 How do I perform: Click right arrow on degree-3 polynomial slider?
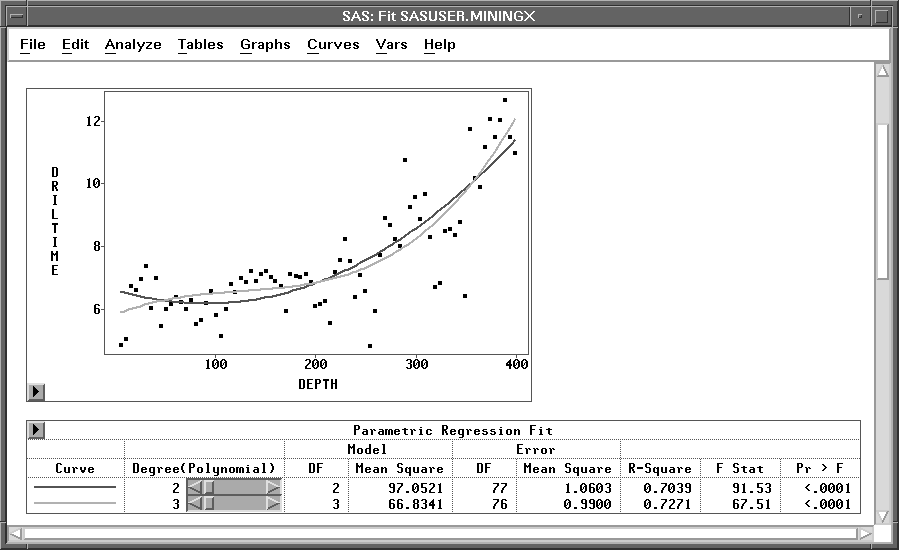tap(273, 504)
